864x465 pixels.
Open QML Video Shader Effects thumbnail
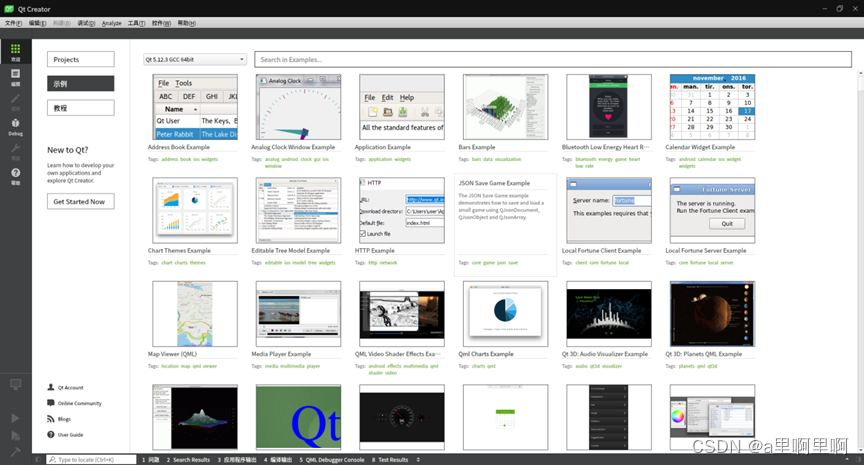402,313
